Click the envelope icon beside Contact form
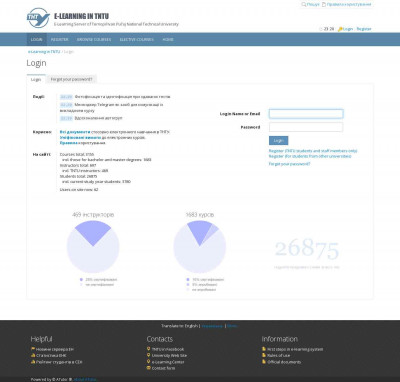Image resolution: width=400 pixels, height=382 pixels. 149,368
